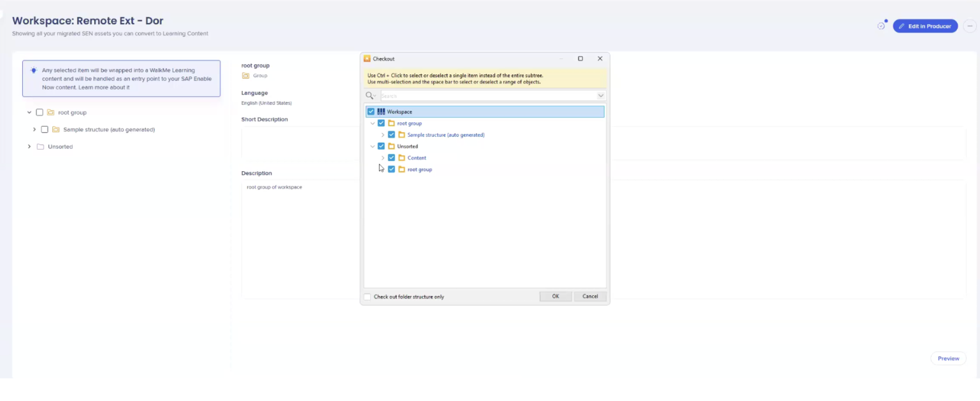
Task: Collapse the Unsorted node in Checkout
Action: coord(373,146)
